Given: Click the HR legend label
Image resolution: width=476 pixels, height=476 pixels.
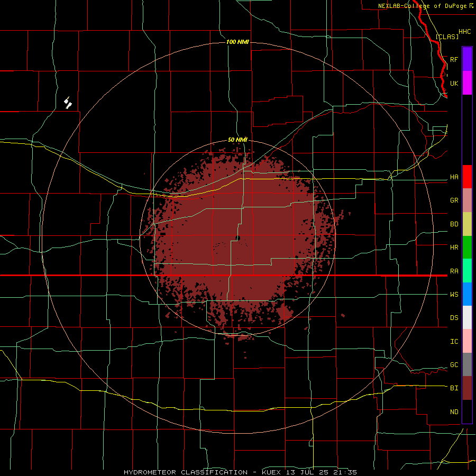Looking at the screenshot, I should [x=454, y=248].
